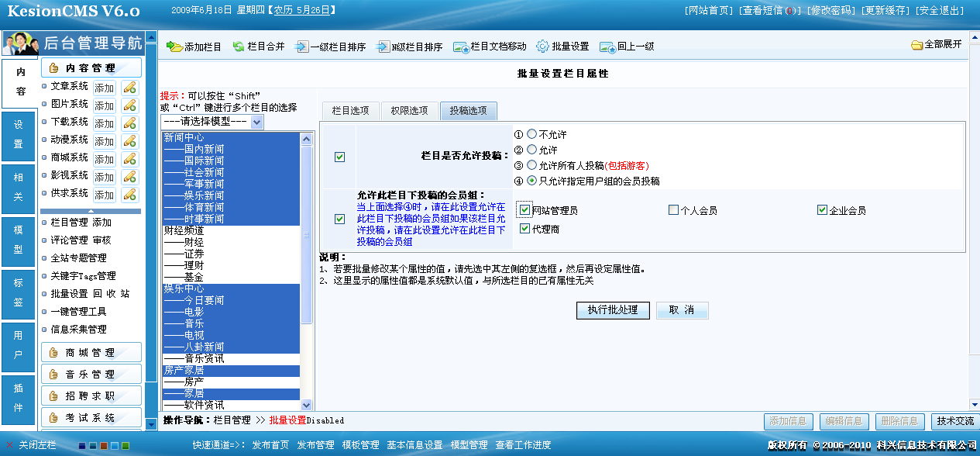Expand the 考试系统 sidebar section

coord(91,418)
